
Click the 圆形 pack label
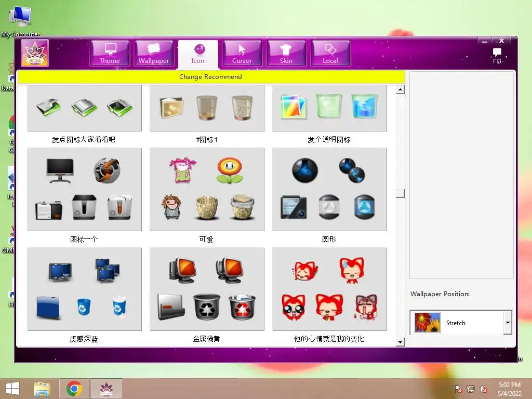pos(329,239)
